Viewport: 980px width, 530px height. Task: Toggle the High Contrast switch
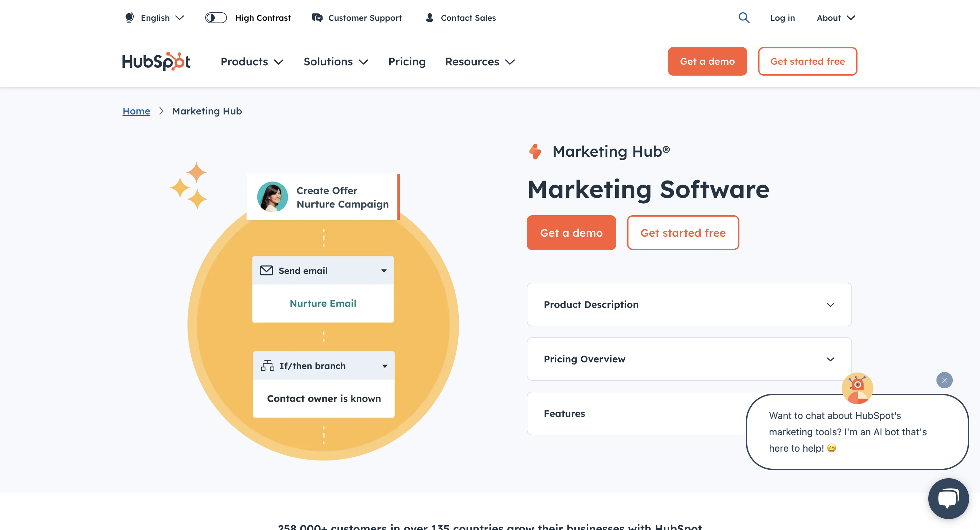coord(216,18)
